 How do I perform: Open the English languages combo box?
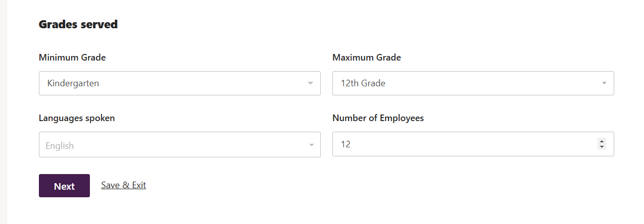click(x=180, y=145)
